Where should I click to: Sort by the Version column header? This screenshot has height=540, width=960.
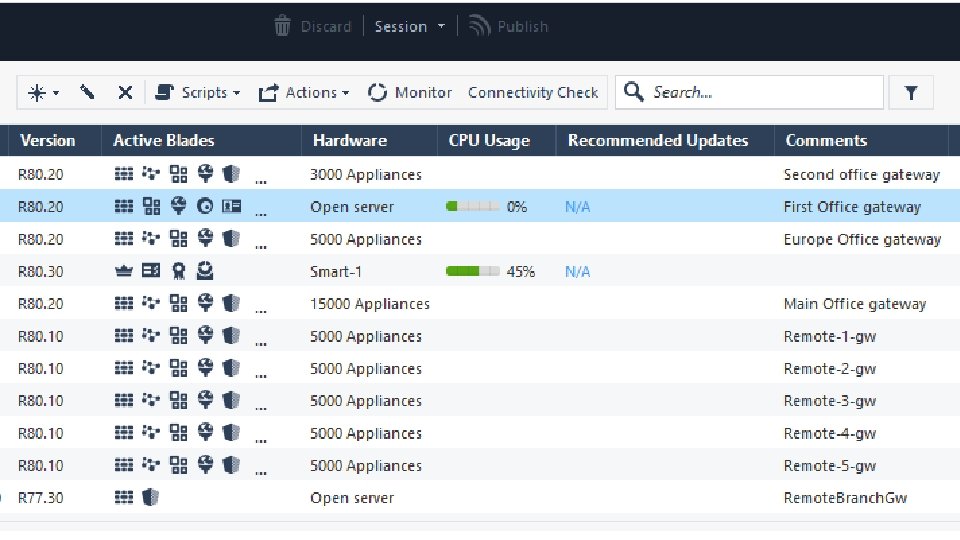pos(48,140)
